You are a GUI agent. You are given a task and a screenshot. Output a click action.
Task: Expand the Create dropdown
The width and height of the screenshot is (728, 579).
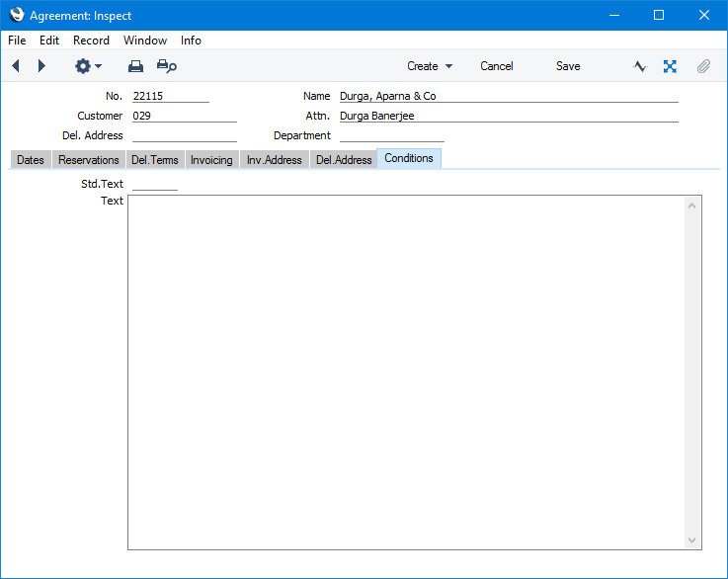click(x=430, y=66)
